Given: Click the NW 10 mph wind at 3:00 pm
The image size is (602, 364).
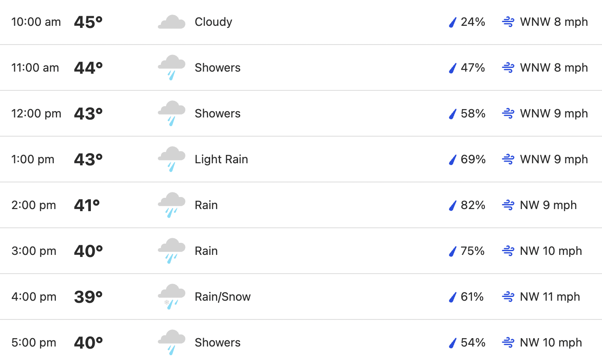Looking at the screenshot, I should [551, 251].
